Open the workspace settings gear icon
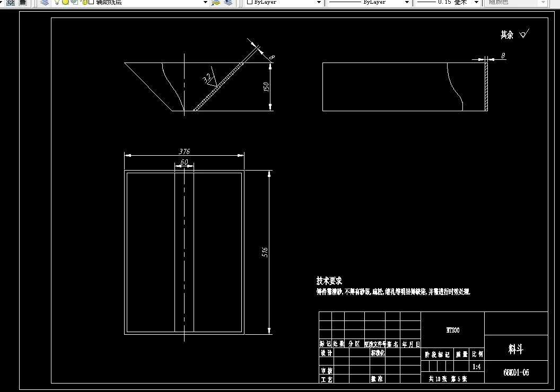 point(11,2)
